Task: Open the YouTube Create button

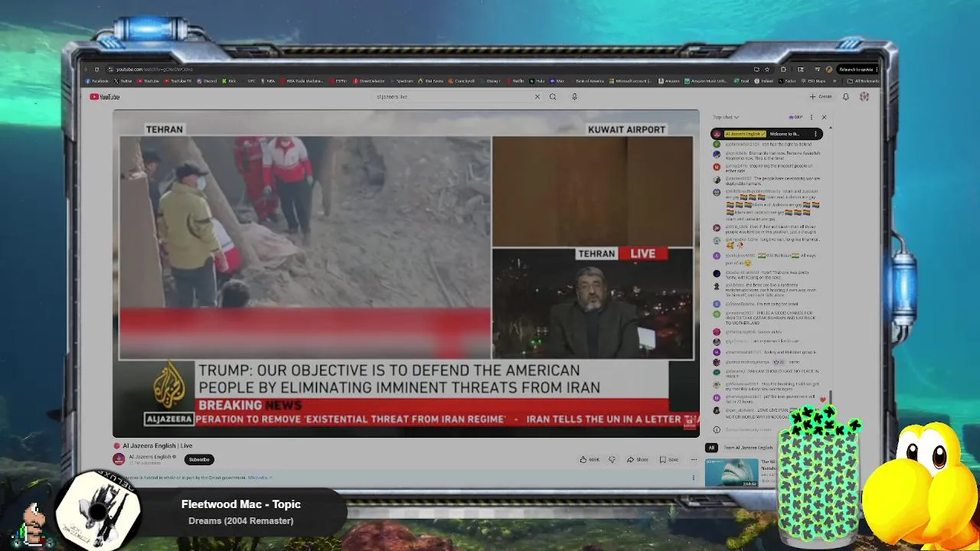Action: (821, 96)
